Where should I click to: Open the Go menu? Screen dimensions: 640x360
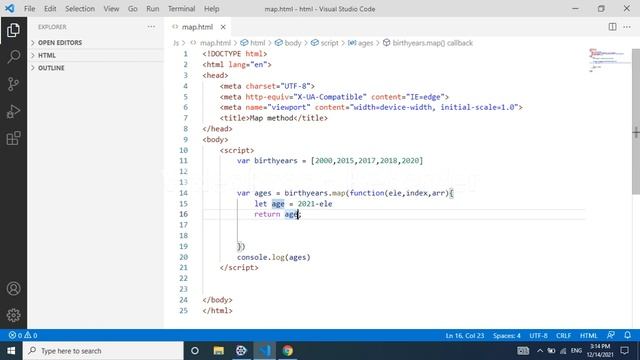click(x=133, y=9)
